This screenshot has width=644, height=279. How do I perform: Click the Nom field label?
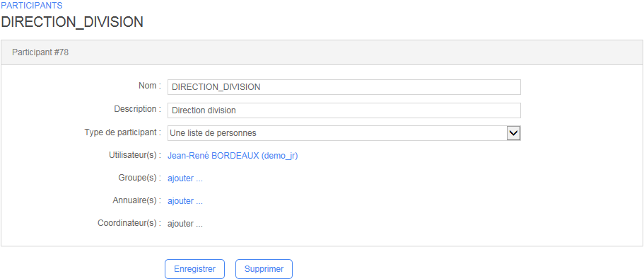point(151,86)
